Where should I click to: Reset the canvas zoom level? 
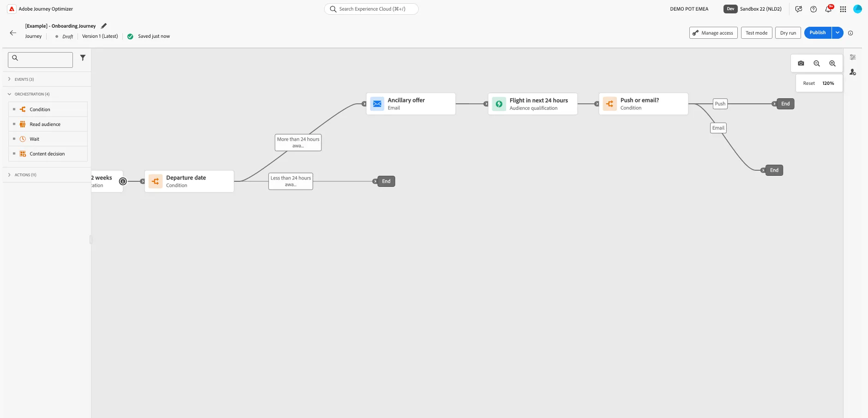[x=809, y=84]
